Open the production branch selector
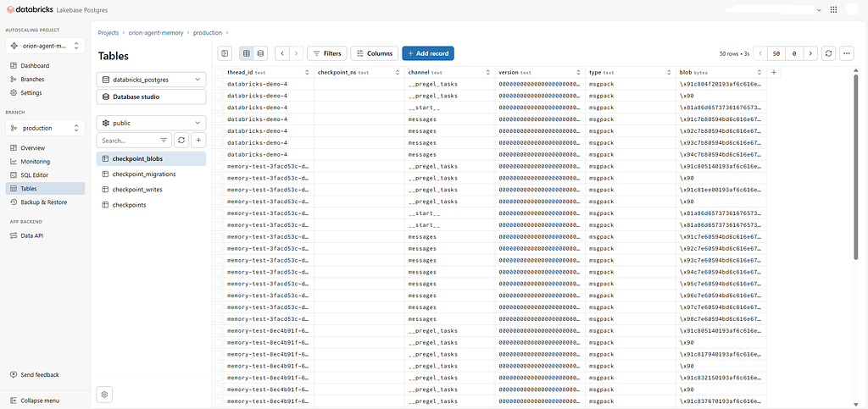 tap(45, 128)
